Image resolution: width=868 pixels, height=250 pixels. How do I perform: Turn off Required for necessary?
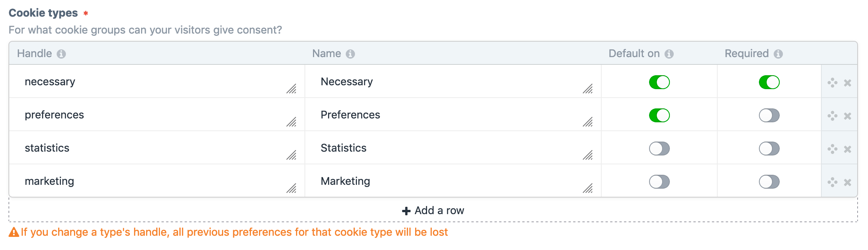769,82
